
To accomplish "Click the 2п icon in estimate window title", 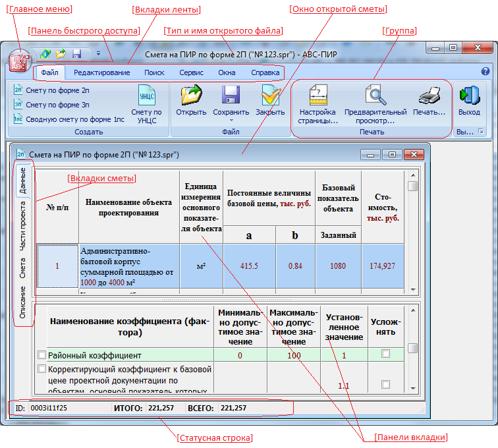I will pyautogui.click(x=20, y=154).
